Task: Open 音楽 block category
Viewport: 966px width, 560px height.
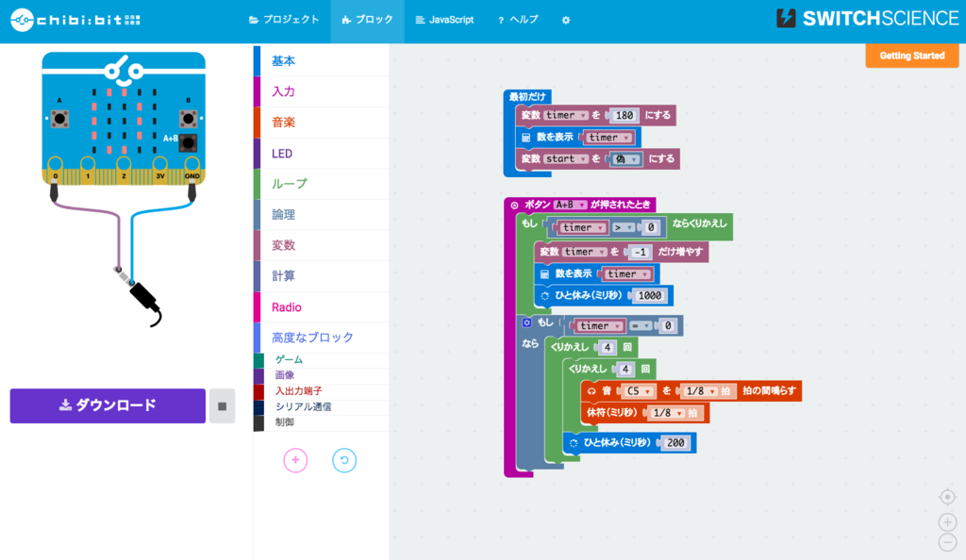Action: click(x=322, y=123)
